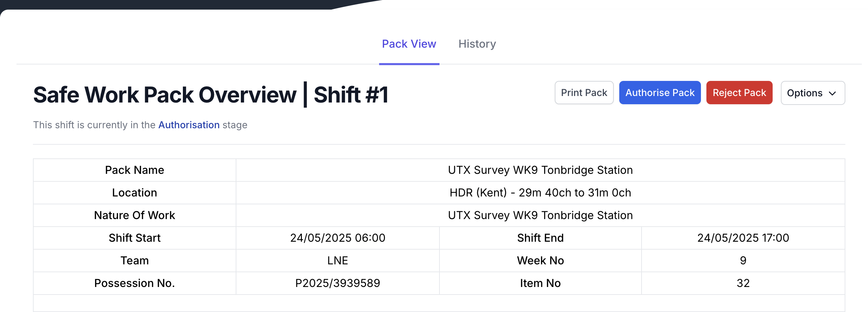Click the Item No value 32
The width and height of the screenshot is (868, 312).
pyautogui.click(x=743, y=283)
